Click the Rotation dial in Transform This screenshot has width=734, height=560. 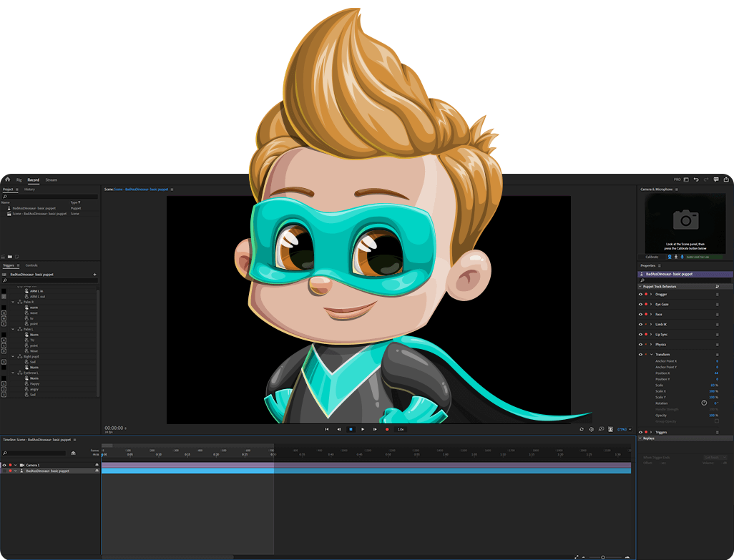tap(704, 403)
